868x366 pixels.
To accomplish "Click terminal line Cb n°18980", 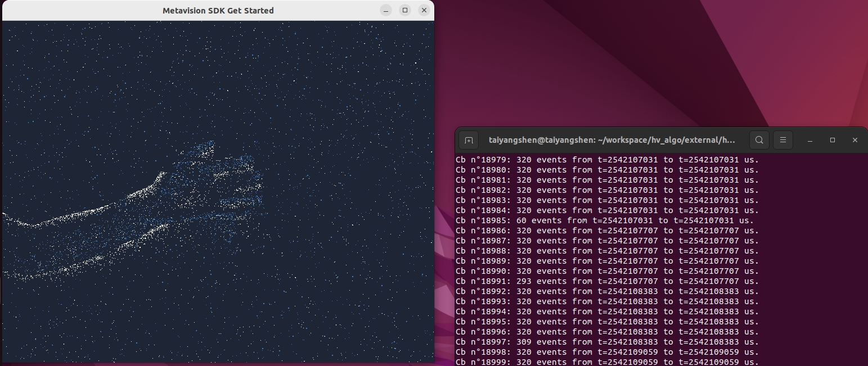I will point(607,170).
